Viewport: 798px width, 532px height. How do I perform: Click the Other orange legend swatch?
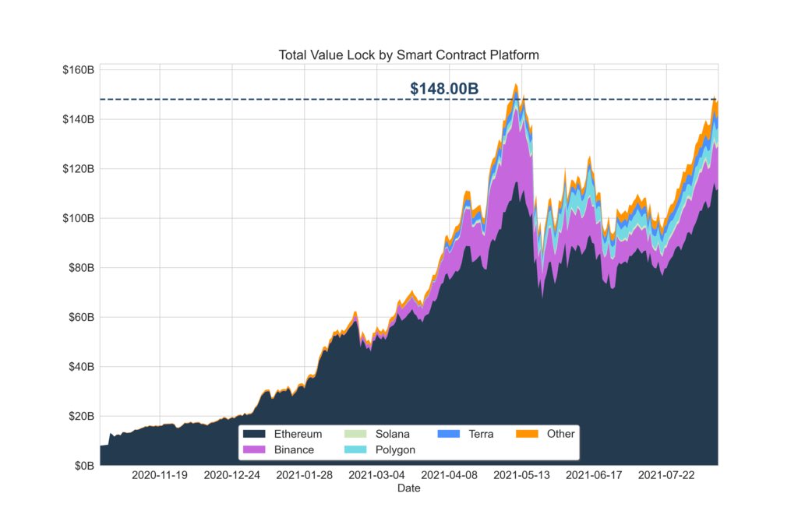(x=527, y=434)
